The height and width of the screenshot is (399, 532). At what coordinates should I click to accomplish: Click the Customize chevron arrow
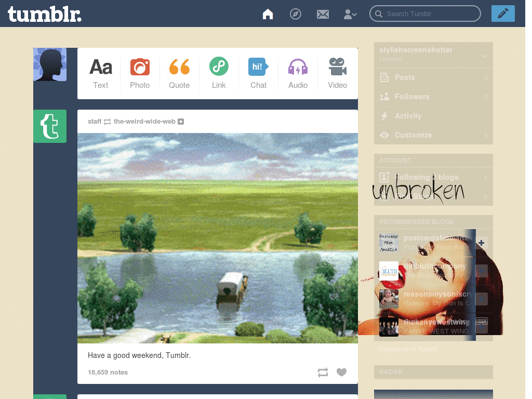[486, 136]
